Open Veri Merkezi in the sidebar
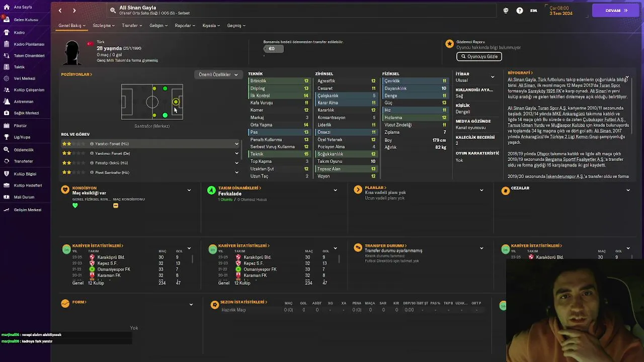The image size is (644, 362). tap(24, 78)
